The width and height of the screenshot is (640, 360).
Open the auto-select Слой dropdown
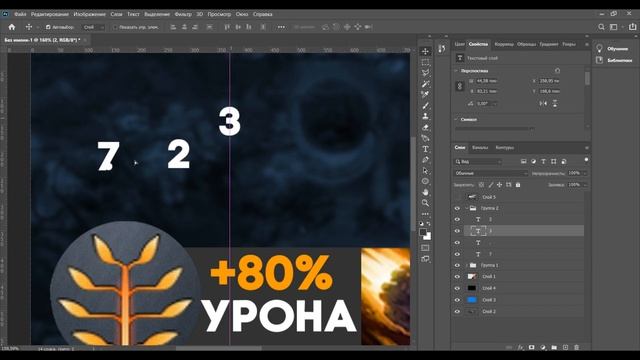click(x=93, y=27)
